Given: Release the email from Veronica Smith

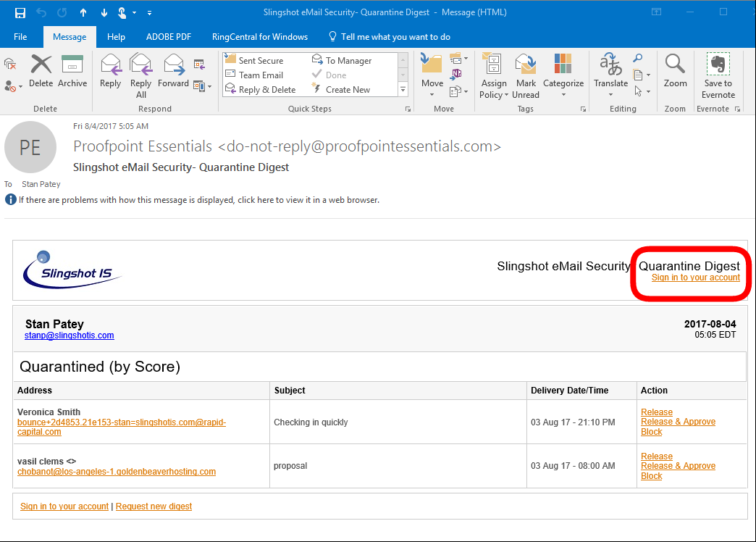Looking at the screenshot, I should [x=656, y=412].
